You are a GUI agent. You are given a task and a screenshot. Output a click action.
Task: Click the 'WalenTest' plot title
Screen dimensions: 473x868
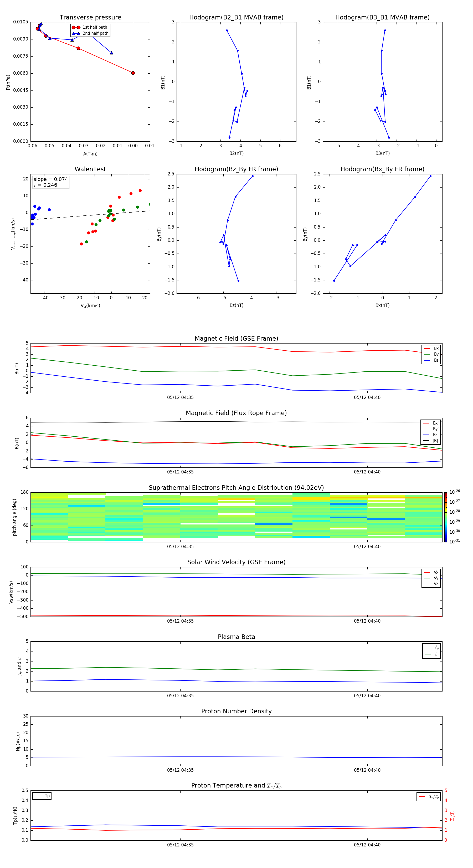tap(90, 169)
